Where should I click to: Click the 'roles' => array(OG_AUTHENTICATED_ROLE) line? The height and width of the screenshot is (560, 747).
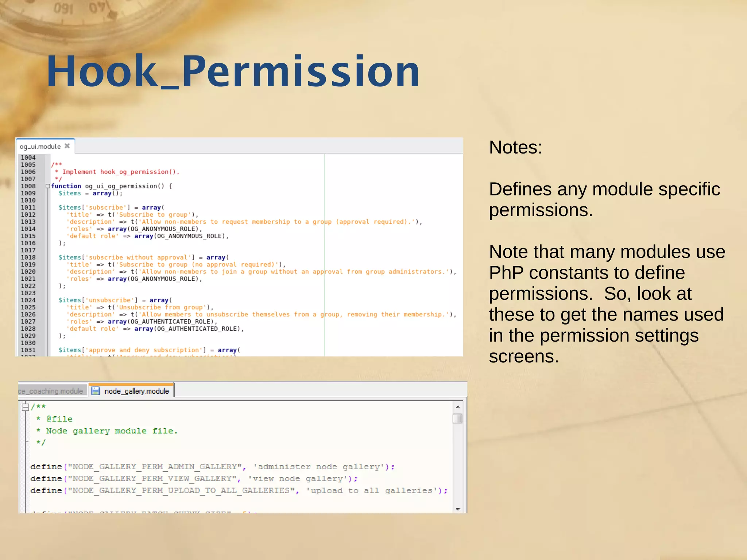pyautogui.click(x=142, y=322)
